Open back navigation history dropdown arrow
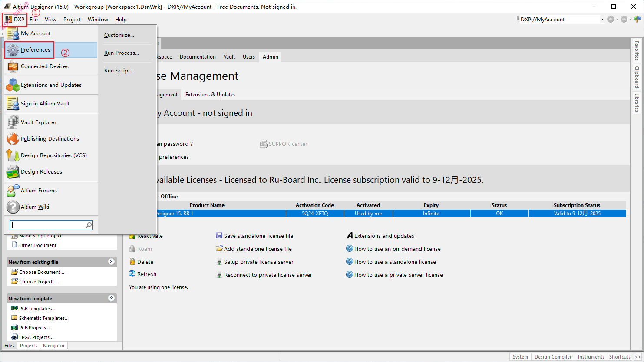 (617, 20)
